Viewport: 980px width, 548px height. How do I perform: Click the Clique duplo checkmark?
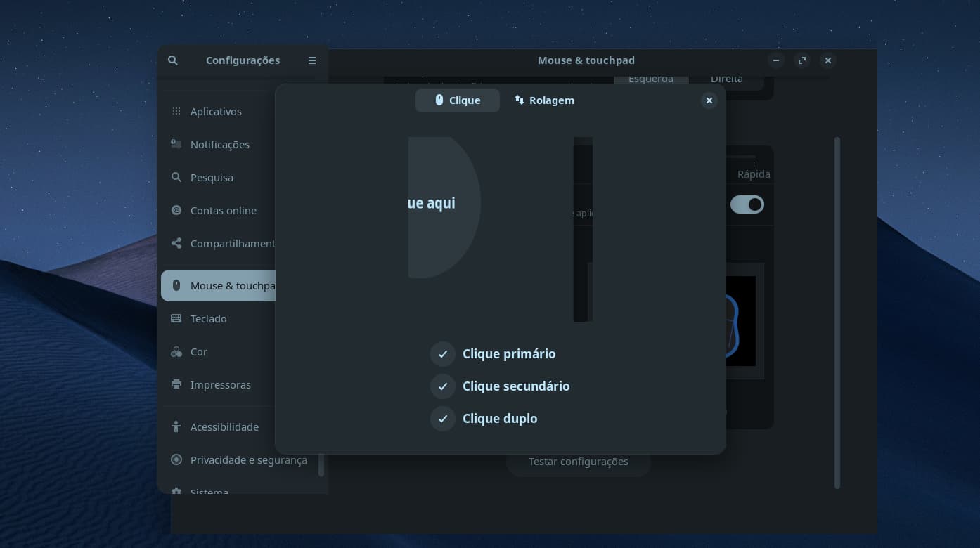[x=443, y=419]
